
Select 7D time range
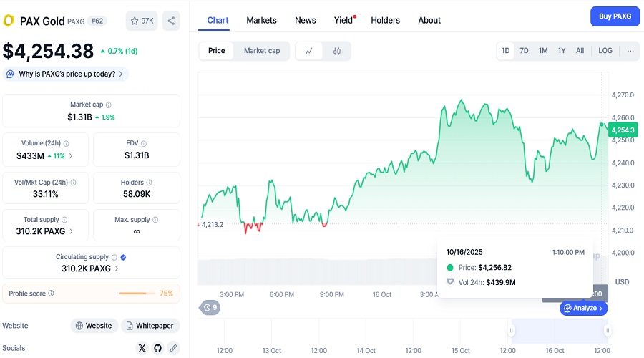pos(524,51)
